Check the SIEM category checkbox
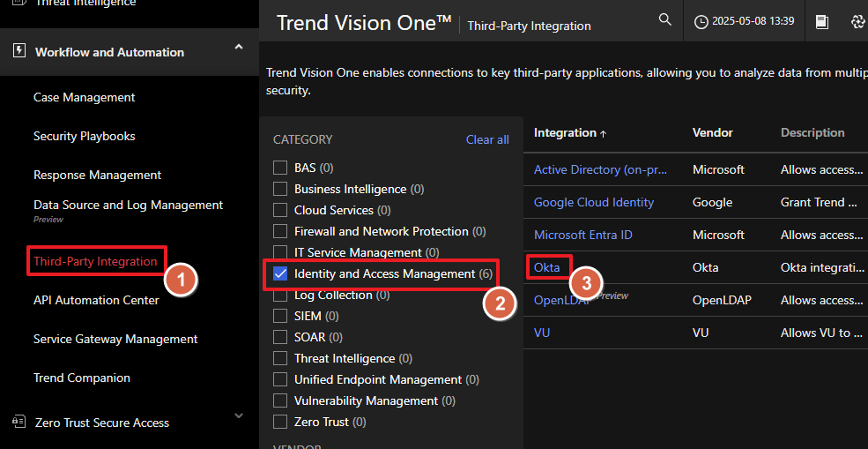The width and height of the screenshot is (868, 449). (x=280, y=316)
